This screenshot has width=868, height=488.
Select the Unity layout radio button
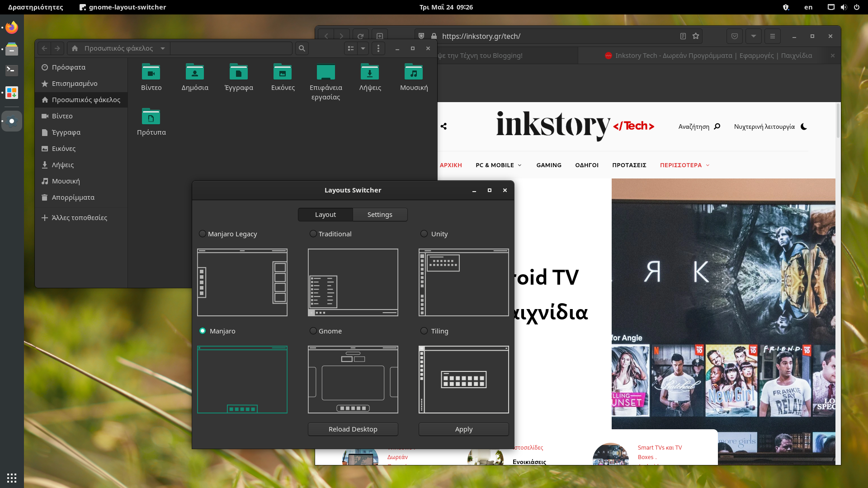(x=424, y=234)
